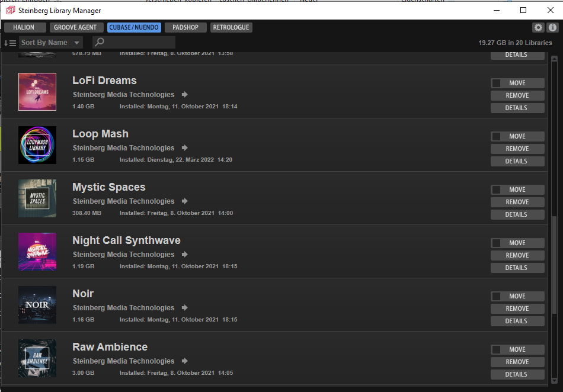This screenshot has height=392, width=563.
Task: Show details for Mystic Spaces
Action: click(517, 214)
